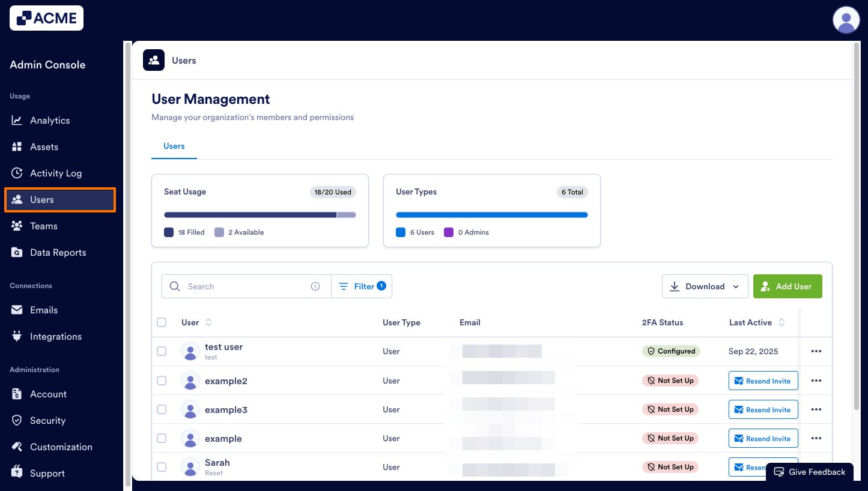Open the profile avatar in top right
The image size is (868, 491).
846,20
